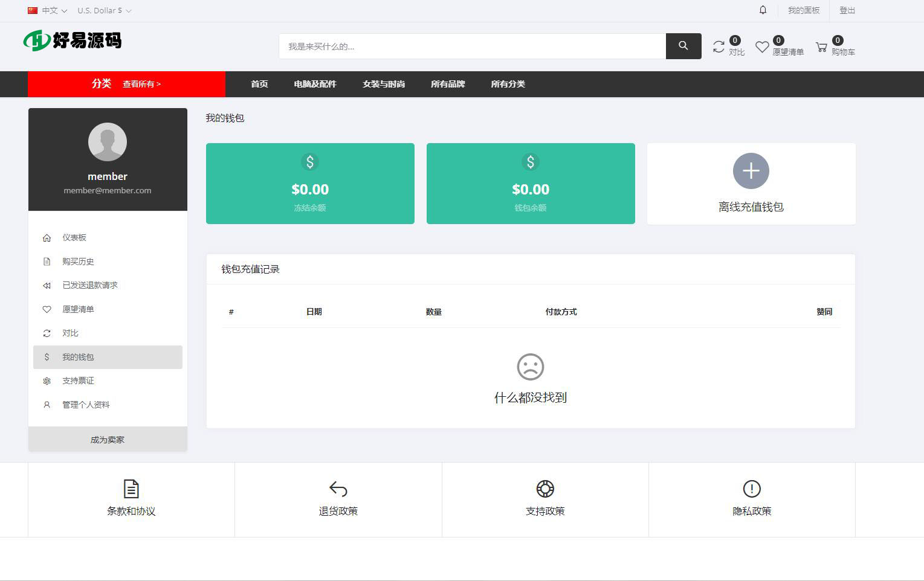
Task: Go to the 首页 nav item
Action: [x=259, y=84]
